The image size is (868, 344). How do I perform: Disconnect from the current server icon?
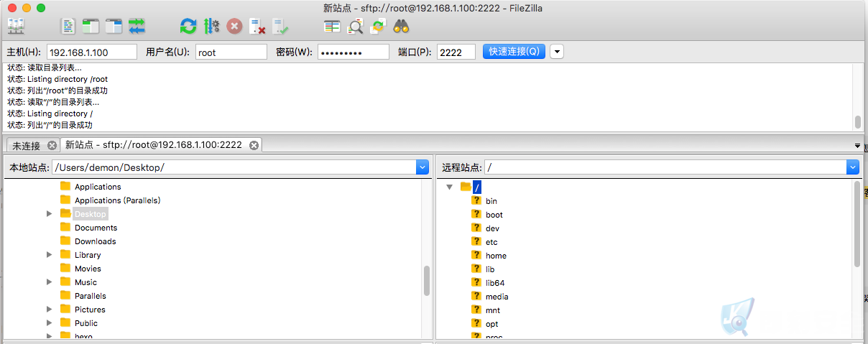pyautogui.click(x=257, y=27)
